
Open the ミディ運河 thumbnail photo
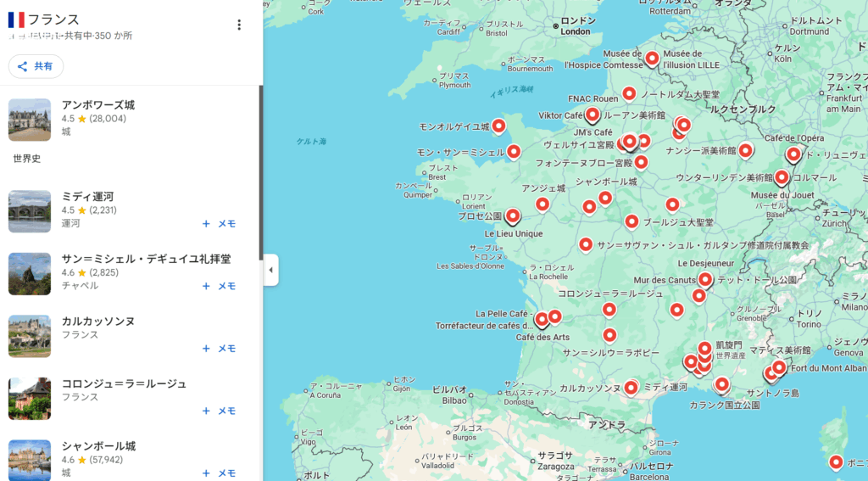30,211
